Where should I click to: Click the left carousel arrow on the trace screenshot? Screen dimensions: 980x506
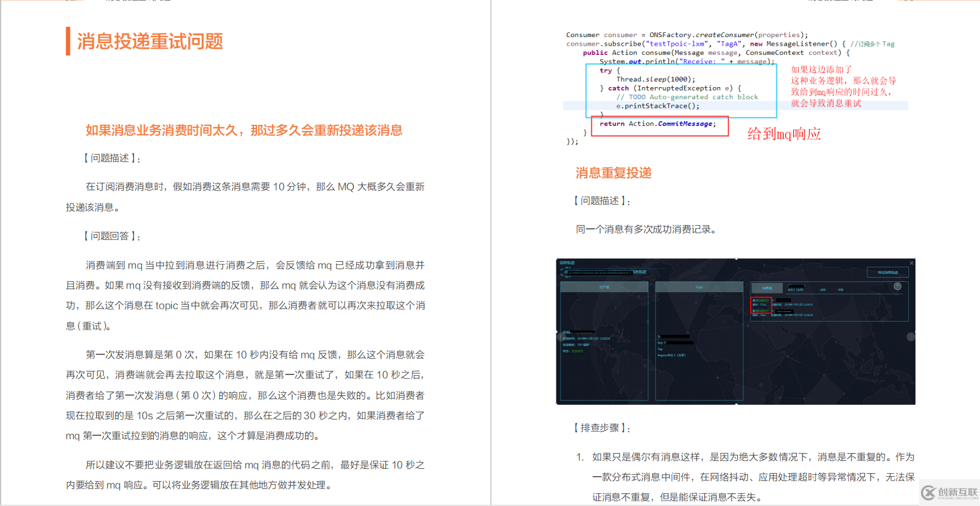pos(560,337)
